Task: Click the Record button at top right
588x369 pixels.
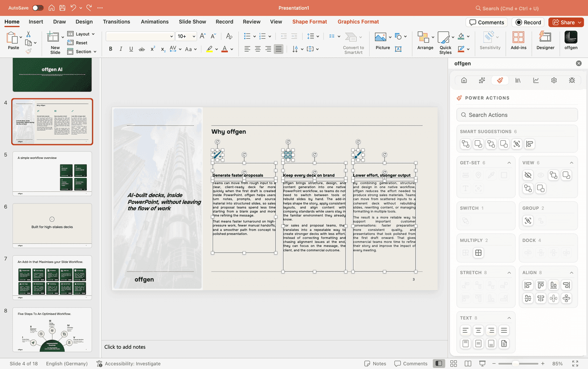Action: 528,22
